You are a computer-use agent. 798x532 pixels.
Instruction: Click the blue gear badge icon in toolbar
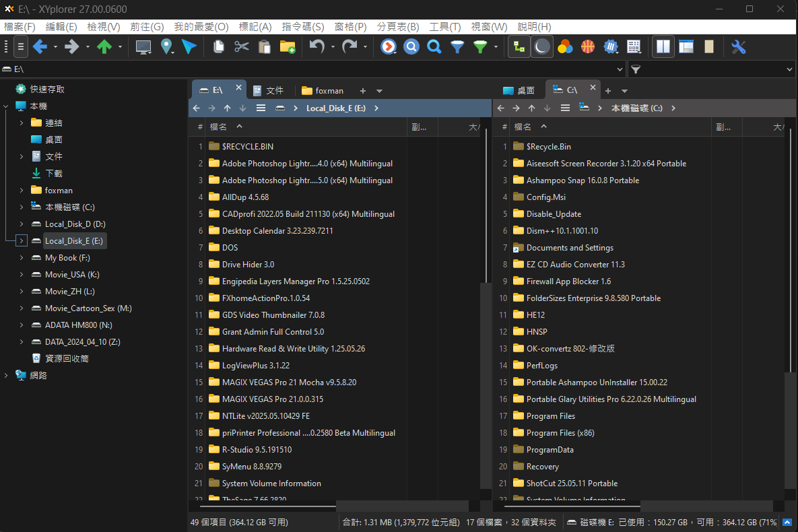pyautogui.click(x=611, y=47)
